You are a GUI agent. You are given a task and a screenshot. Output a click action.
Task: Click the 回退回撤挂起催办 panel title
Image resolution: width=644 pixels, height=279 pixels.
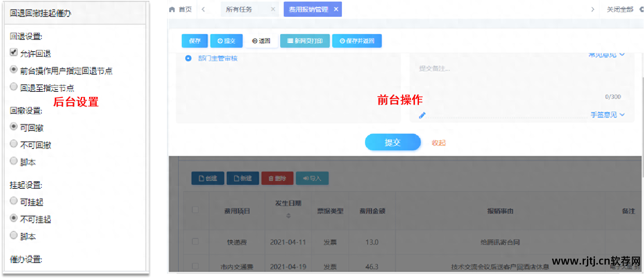coord(40,13)
